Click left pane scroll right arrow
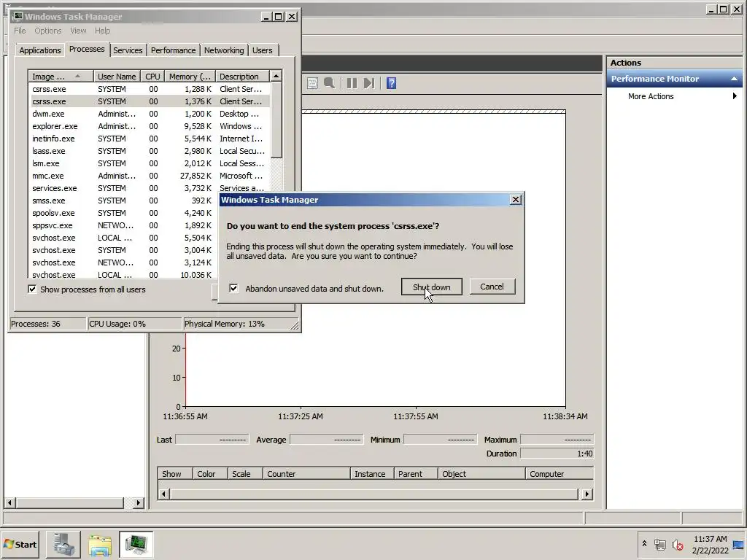This screenshot has width=747, height=560. tap(138, 502)
